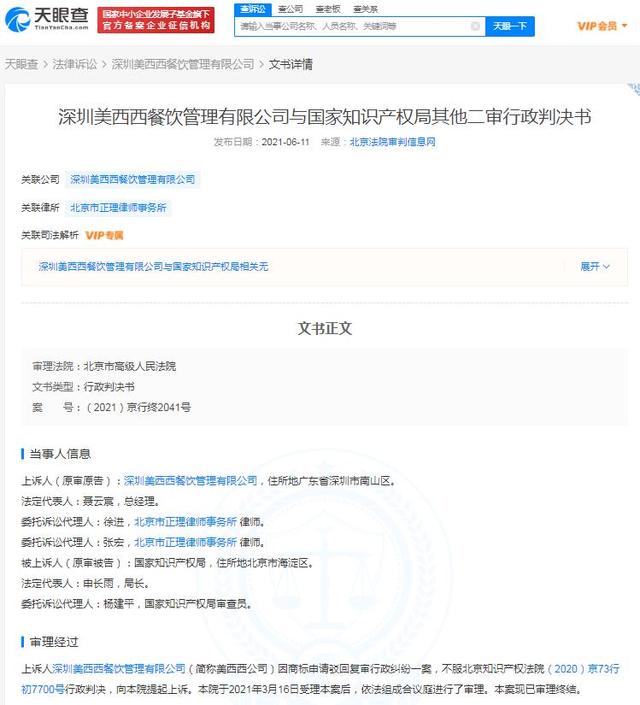Open judicial analysis link 深圳美西西…相关无
Screen dimensions: 640x705
coord(153,267)
